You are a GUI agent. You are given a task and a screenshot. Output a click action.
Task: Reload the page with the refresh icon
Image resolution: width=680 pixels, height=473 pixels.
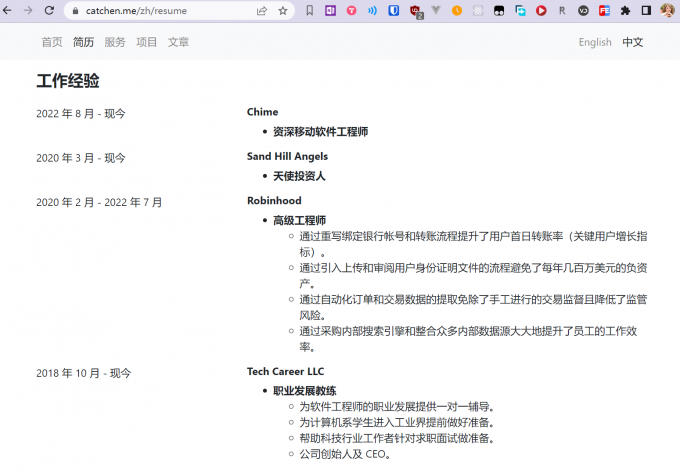49,10
